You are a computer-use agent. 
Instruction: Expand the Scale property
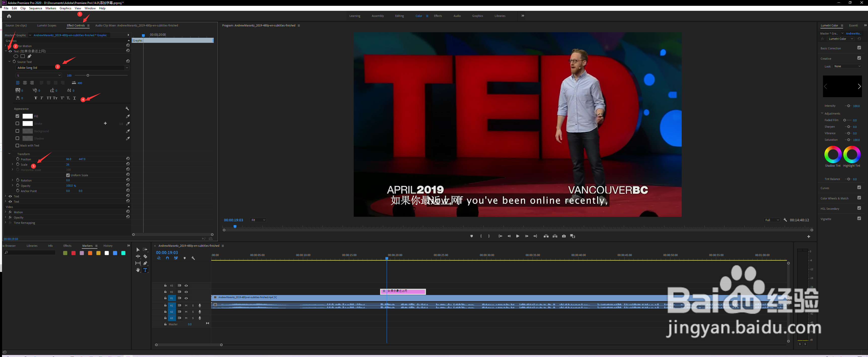point(13,164)
